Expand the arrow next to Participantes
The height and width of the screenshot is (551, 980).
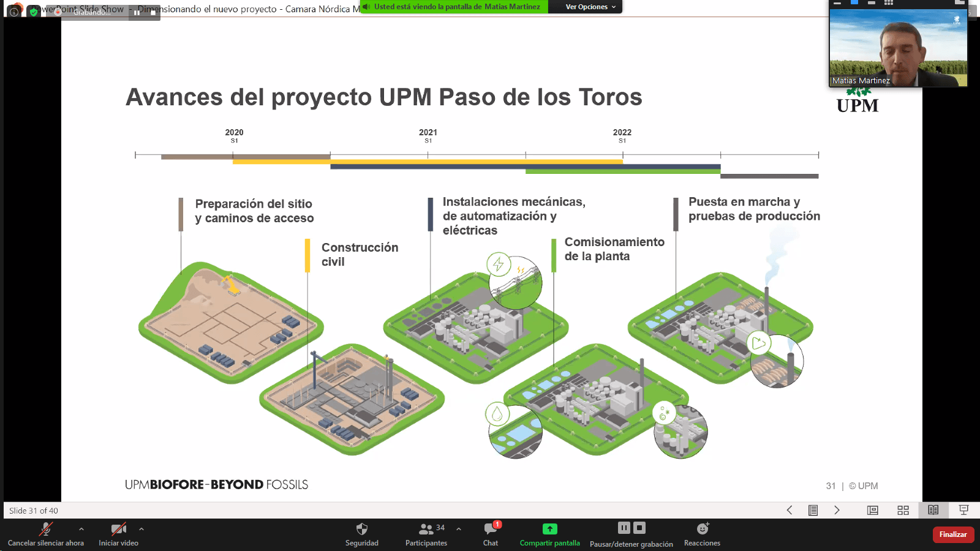[459, 529]
